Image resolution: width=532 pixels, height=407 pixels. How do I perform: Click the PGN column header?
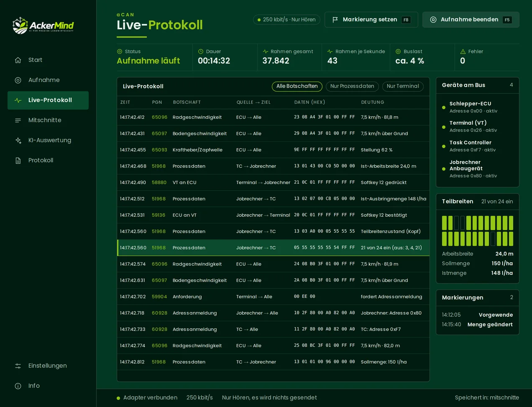coord(157,102)
